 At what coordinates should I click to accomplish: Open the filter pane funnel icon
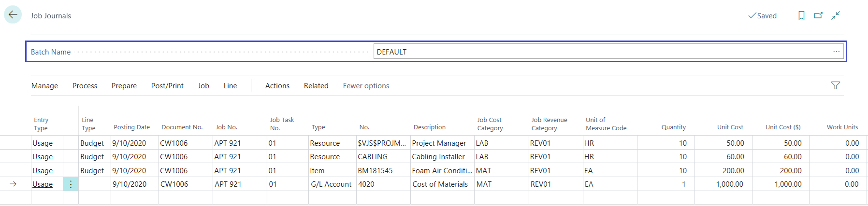835,85
